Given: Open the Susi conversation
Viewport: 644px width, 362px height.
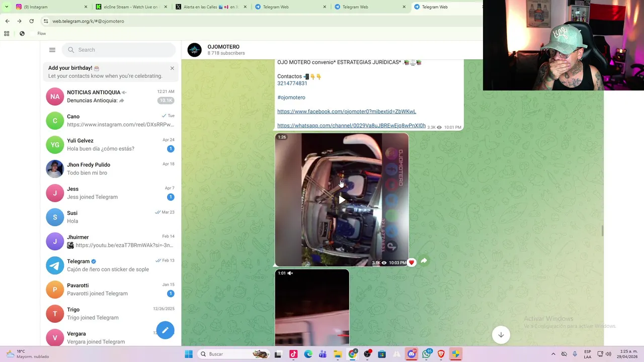Looking at the screenshot, I should click(x=111, y=217).
